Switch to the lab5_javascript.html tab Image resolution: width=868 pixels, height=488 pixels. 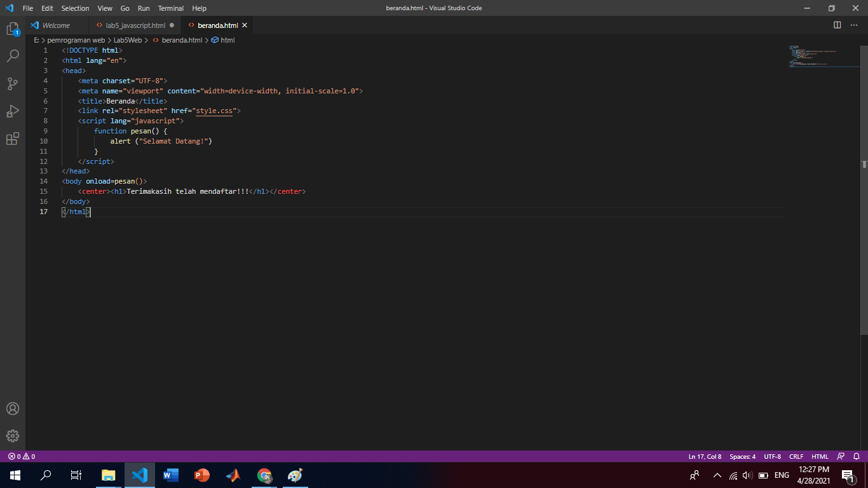click(x=135, y=25)
